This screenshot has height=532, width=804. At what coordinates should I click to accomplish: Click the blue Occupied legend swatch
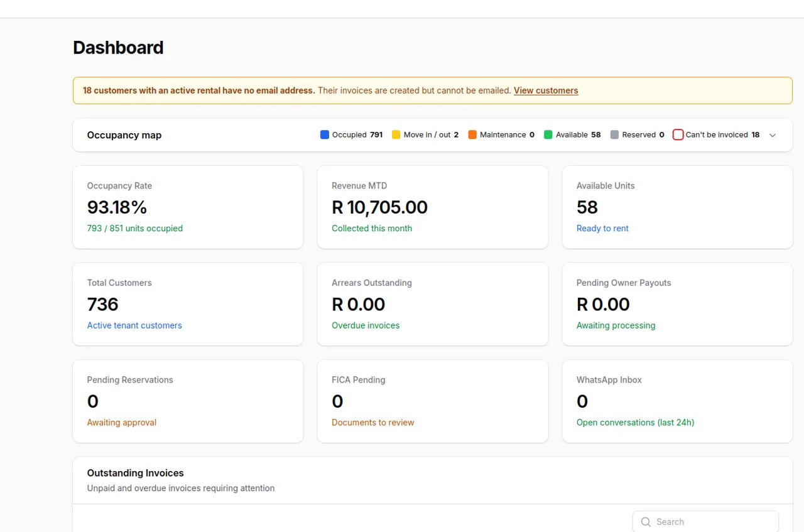pos(325,134)
